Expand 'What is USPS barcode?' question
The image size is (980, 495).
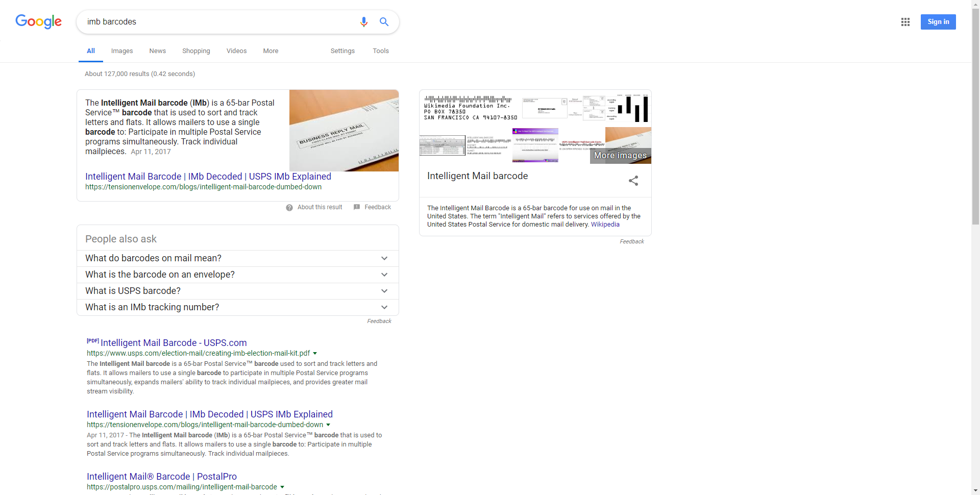click(384, 291)
